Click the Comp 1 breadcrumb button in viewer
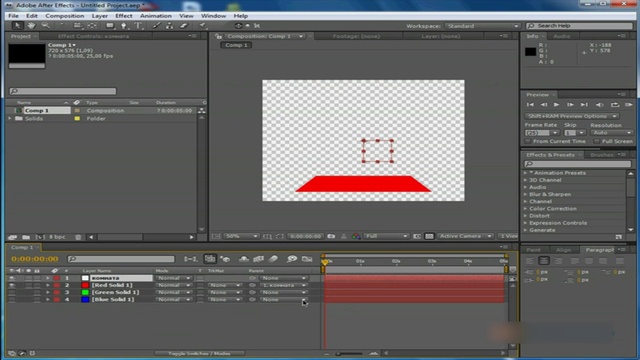640x360 pixels. tap(236, 45)
